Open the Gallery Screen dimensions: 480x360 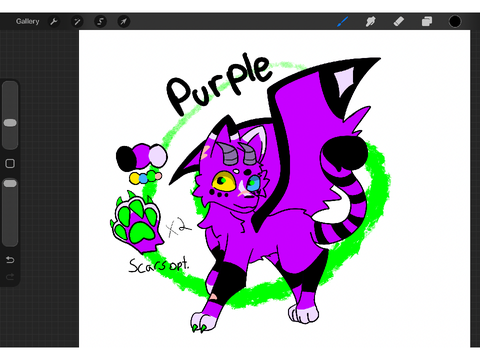coord(27,22)
